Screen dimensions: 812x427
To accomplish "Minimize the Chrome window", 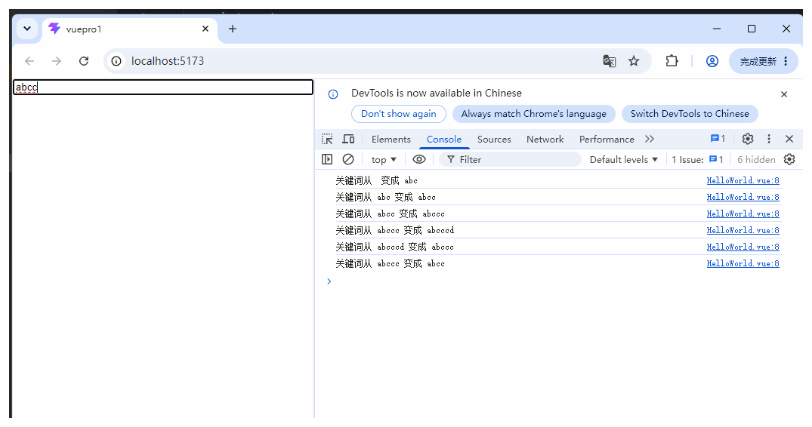I will (717, 29).
